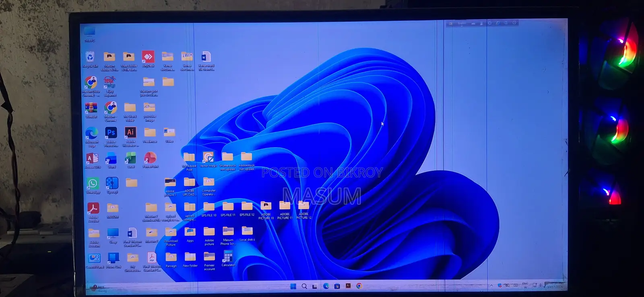Select the Apps folder
The image size is (644, 297).
190,235
